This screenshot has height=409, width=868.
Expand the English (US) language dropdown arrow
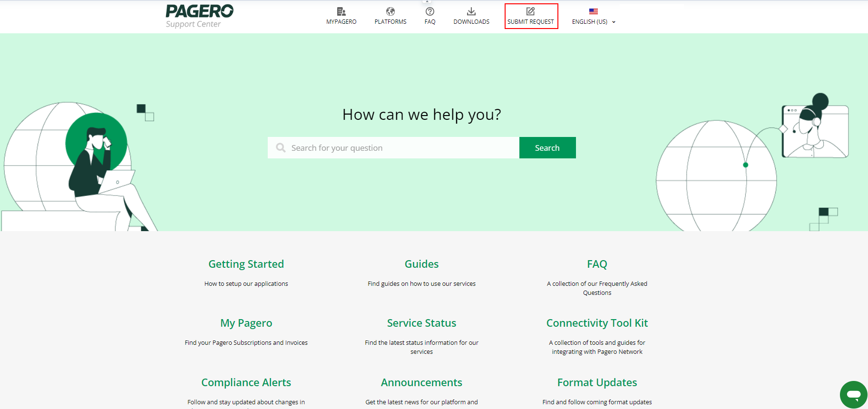[614, 22]
